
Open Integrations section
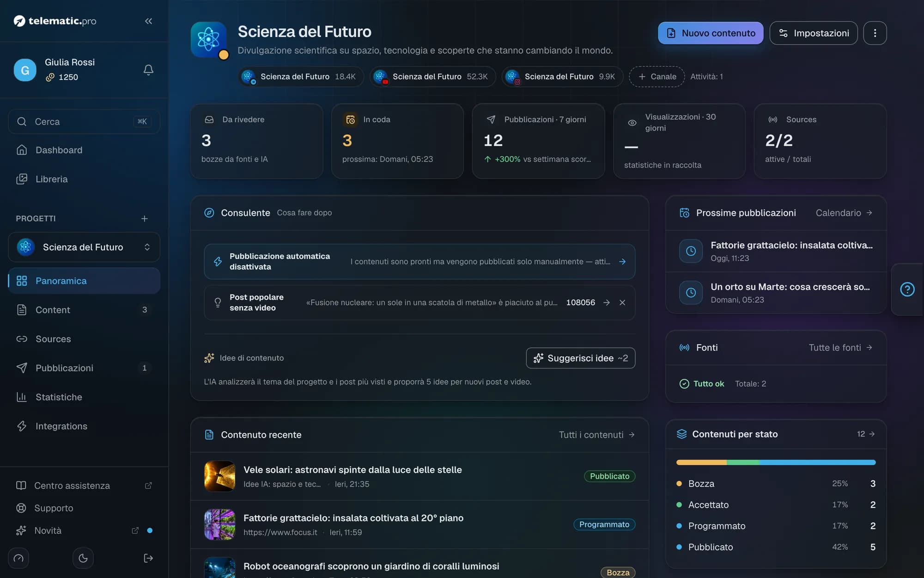(x=84, y=426)
